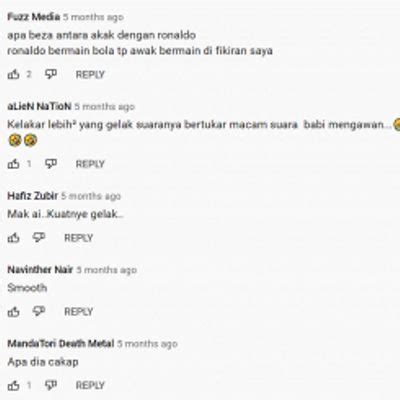Like Fuzz Media's comment

pyautogui.click(x=13, y=74)
